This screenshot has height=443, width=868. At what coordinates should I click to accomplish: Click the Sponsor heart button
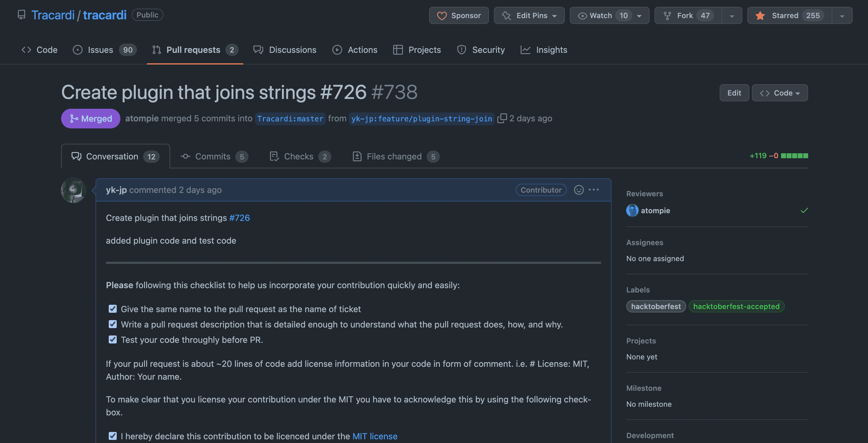[459, 15]
